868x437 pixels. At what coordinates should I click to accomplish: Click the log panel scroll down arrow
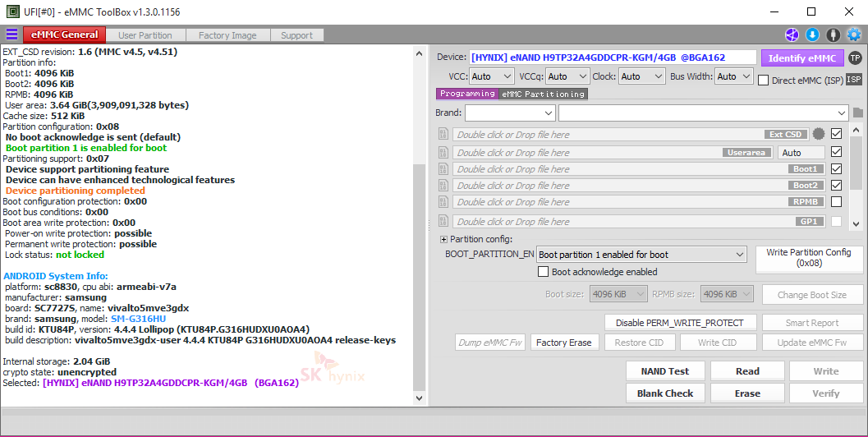tap(419, 398)
